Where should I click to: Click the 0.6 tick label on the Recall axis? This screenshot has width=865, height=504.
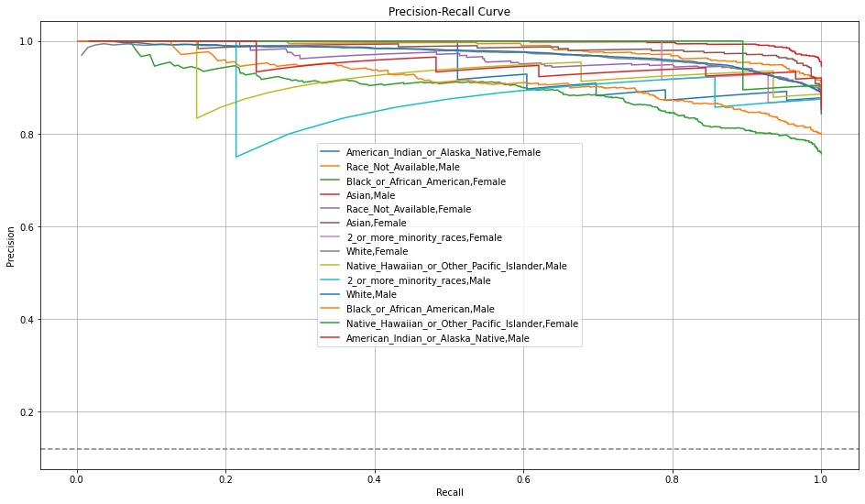pos(523,478)
